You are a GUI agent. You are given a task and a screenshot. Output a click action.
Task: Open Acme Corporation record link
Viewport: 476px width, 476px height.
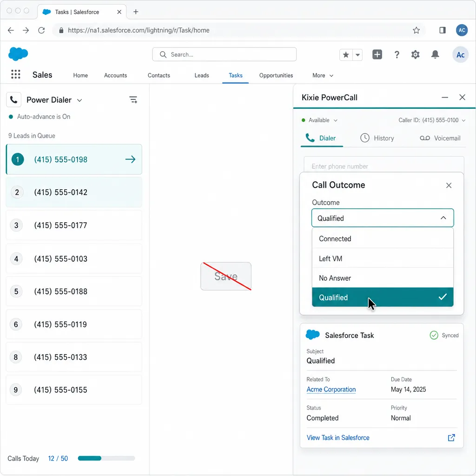[331, 390]
